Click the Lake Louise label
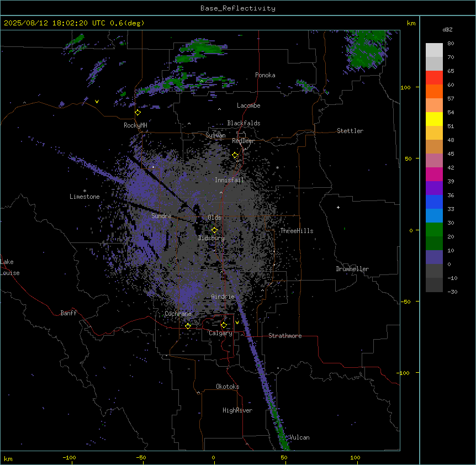Viewport: 476px width, 465px height. (x=10, y=267)
